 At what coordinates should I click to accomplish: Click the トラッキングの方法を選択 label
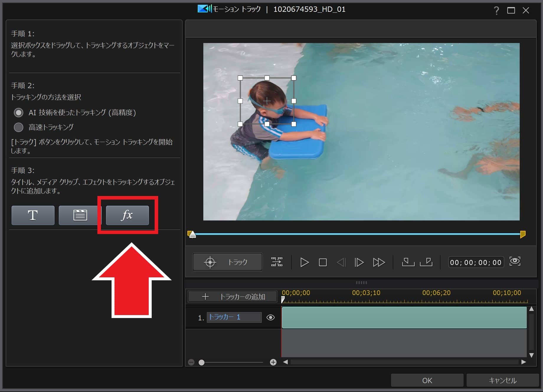(x=46, y=97)
